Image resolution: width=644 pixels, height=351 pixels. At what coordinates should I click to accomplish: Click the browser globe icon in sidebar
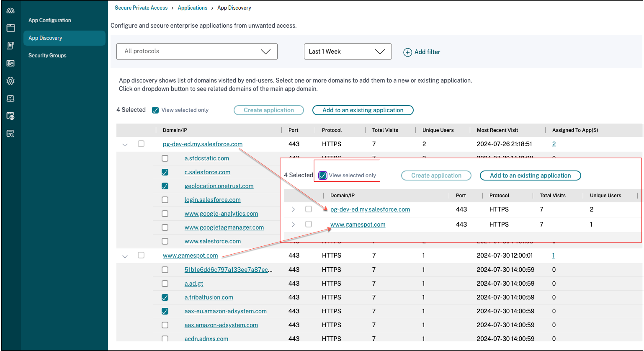(10, 116)
